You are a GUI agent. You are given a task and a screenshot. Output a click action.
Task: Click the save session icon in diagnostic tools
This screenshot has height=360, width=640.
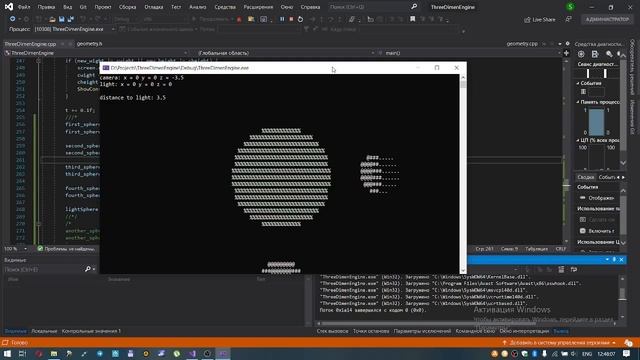(595, 54)
